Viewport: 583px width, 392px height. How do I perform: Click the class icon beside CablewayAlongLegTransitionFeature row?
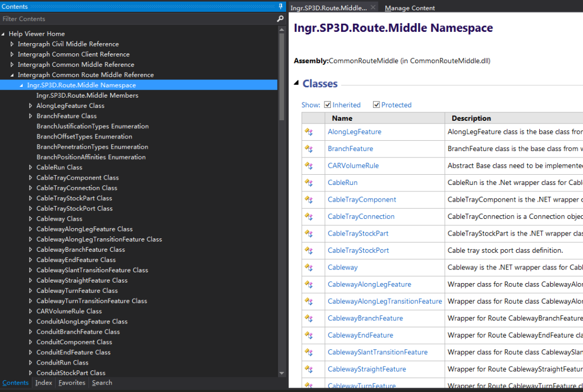point(309,301)
